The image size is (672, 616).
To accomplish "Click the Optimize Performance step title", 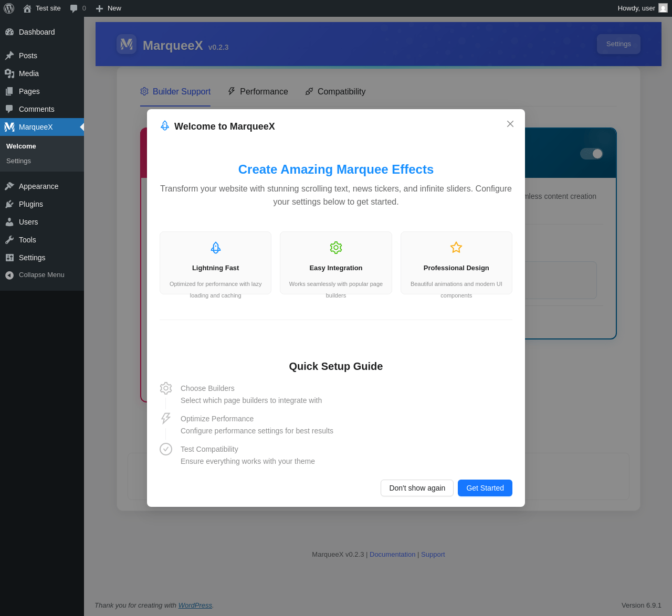I will coord(217,419).
